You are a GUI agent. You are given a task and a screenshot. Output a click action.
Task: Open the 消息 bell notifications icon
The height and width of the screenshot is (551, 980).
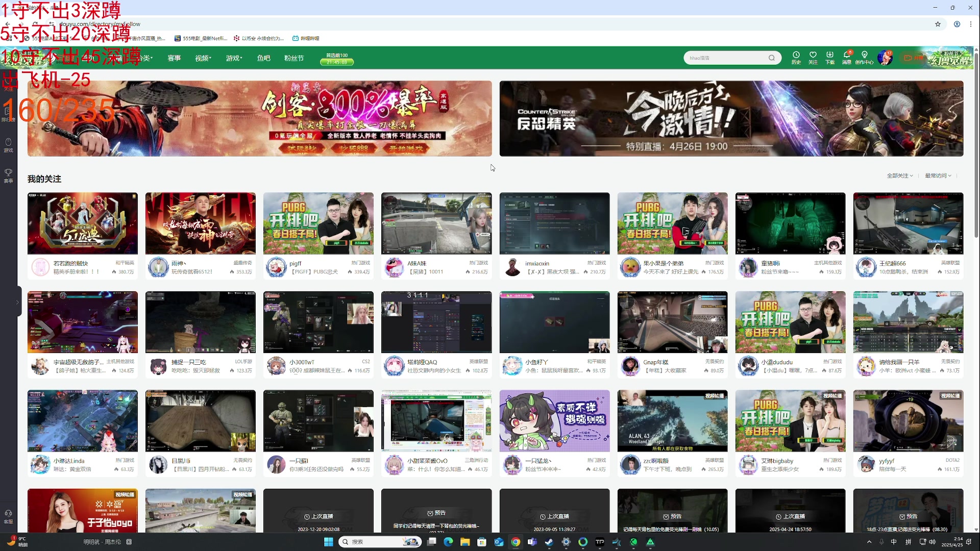coord(847,58)
